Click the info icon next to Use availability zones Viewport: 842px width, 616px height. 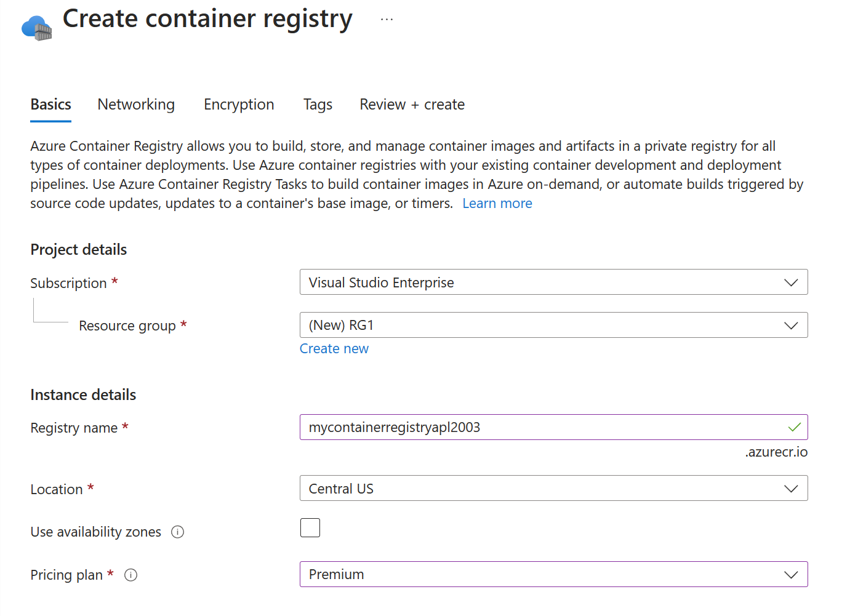[x=177, y=532]
